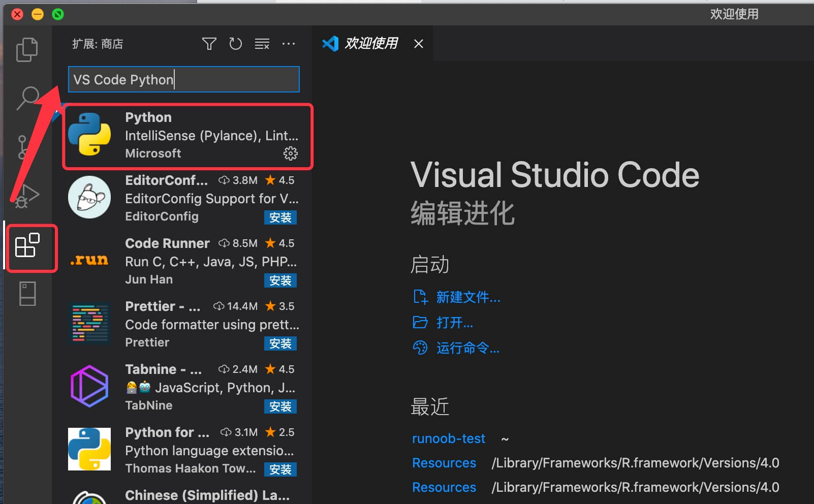Open the Search view from the sidebar
Image resolution: width=814 pixels, height=504 pixels.
click(x=27, y=98)
